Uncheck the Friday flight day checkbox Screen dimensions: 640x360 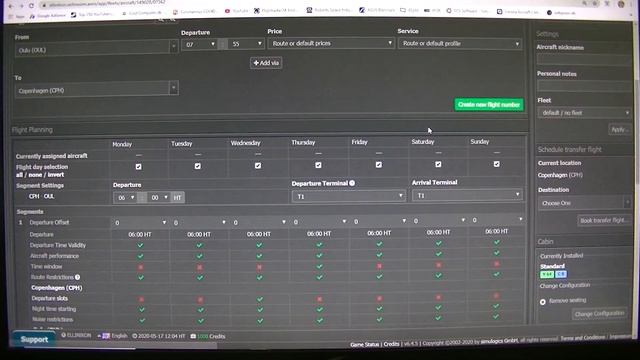(x=379, y=165)
